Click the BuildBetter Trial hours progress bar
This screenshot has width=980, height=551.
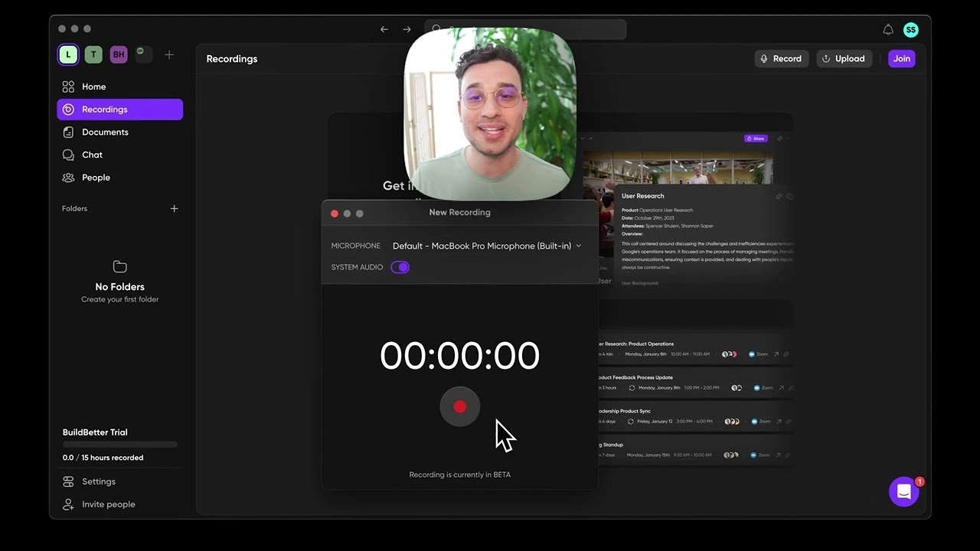(x=120, y=445)
